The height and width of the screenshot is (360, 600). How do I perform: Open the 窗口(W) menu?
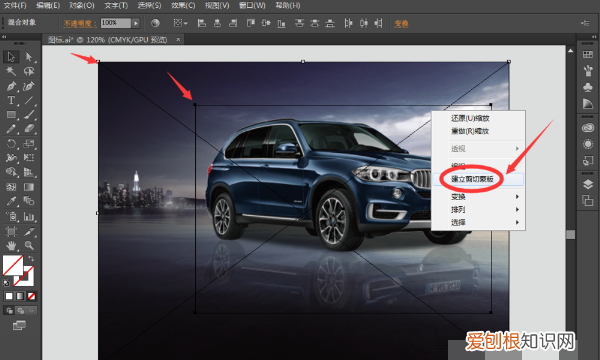pyautogui.click(x=252, y=5)
